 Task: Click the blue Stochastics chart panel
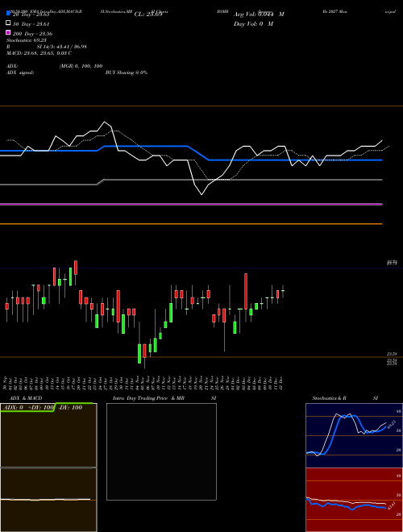point(354,435)
